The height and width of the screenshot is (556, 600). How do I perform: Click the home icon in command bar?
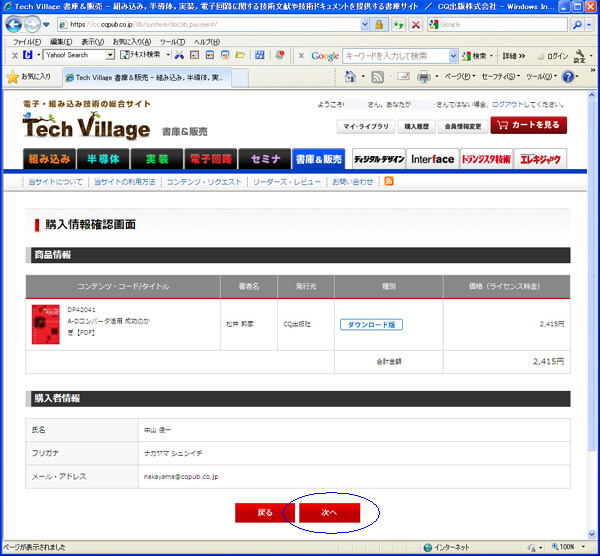(351, 77)
